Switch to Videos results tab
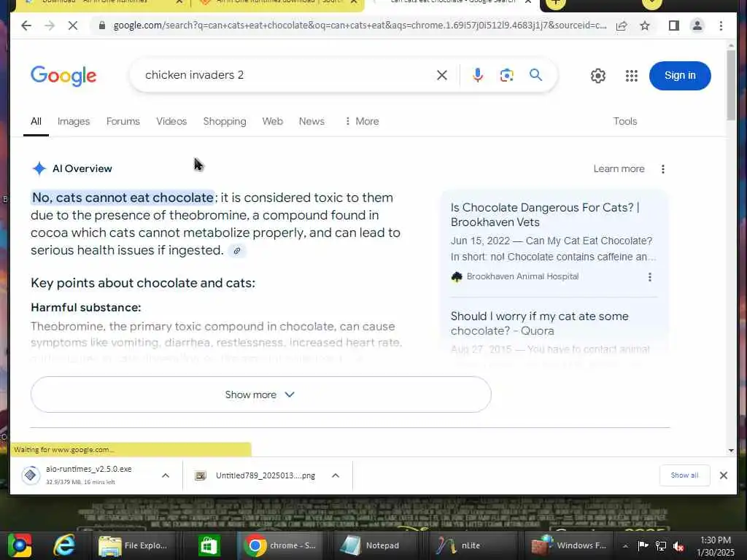 171,122
